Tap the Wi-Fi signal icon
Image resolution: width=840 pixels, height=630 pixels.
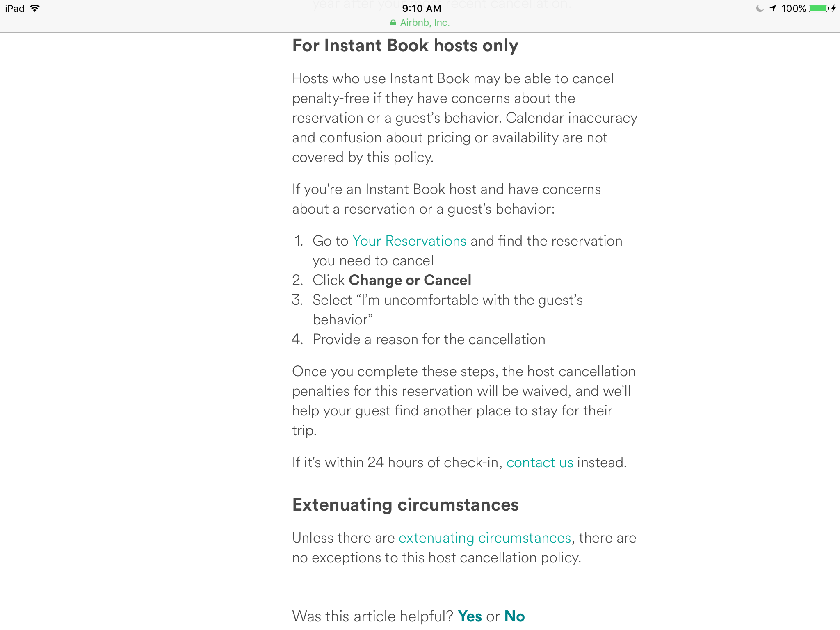point(35,8)
